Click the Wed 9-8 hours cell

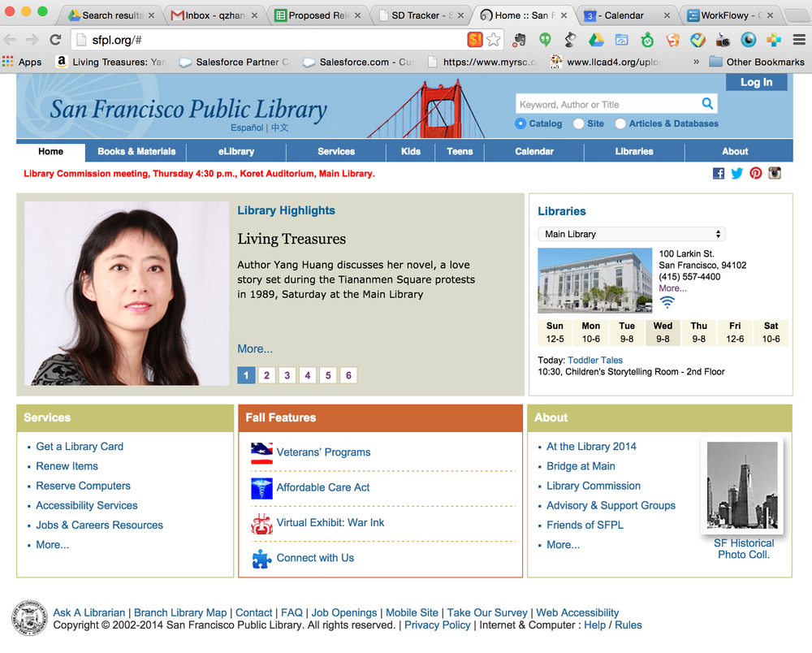663,332
